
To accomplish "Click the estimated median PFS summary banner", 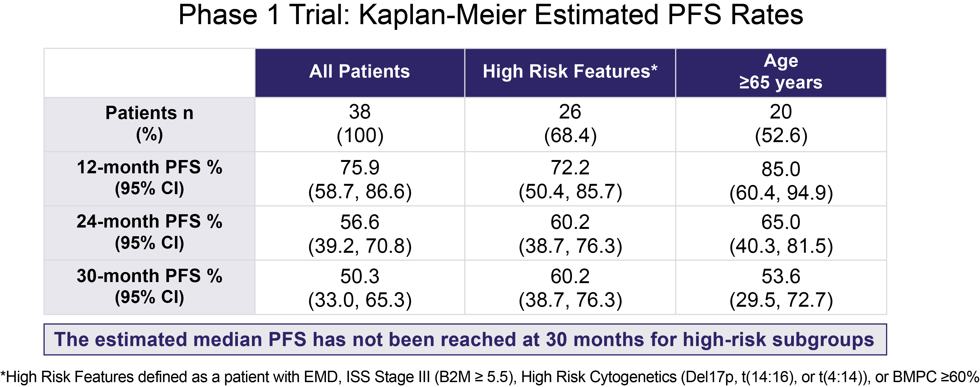I will pos(465,339).
